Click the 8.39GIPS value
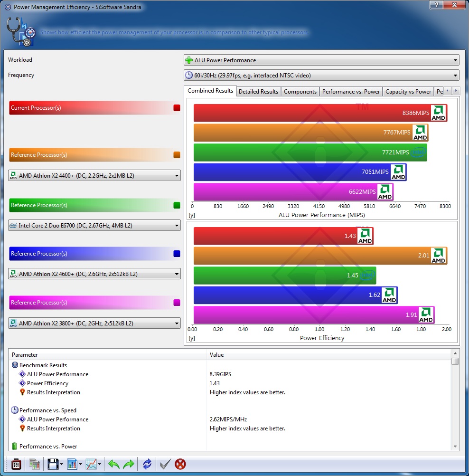Viewport: 469px width, 476px height. [x=220, y=374]
